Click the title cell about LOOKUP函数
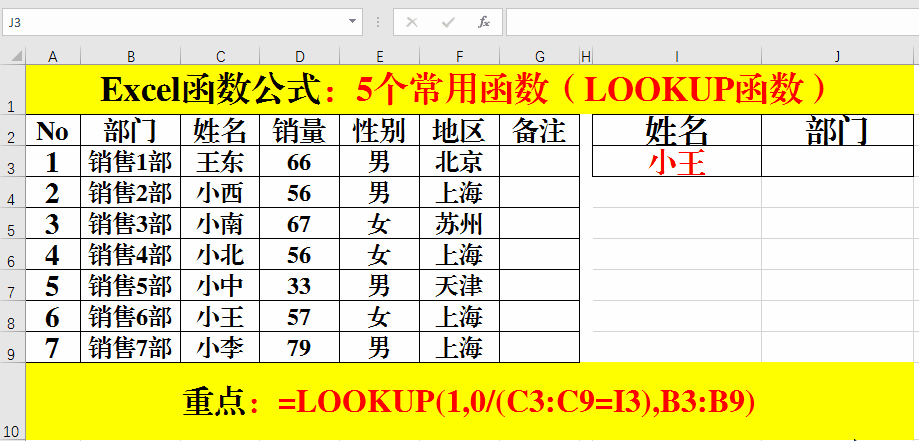Screen dimensions: 919x441 click(469, 90)
